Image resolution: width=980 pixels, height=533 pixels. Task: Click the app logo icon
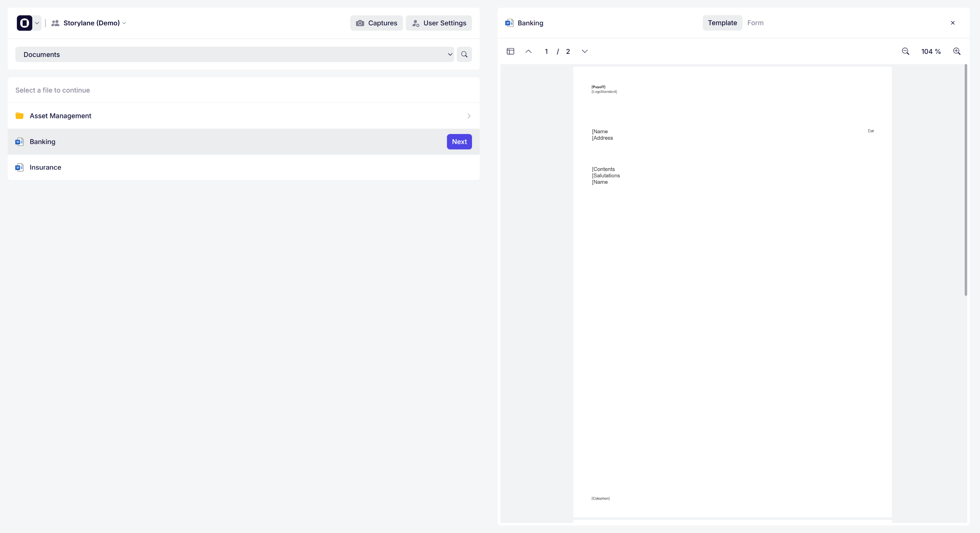24,23
